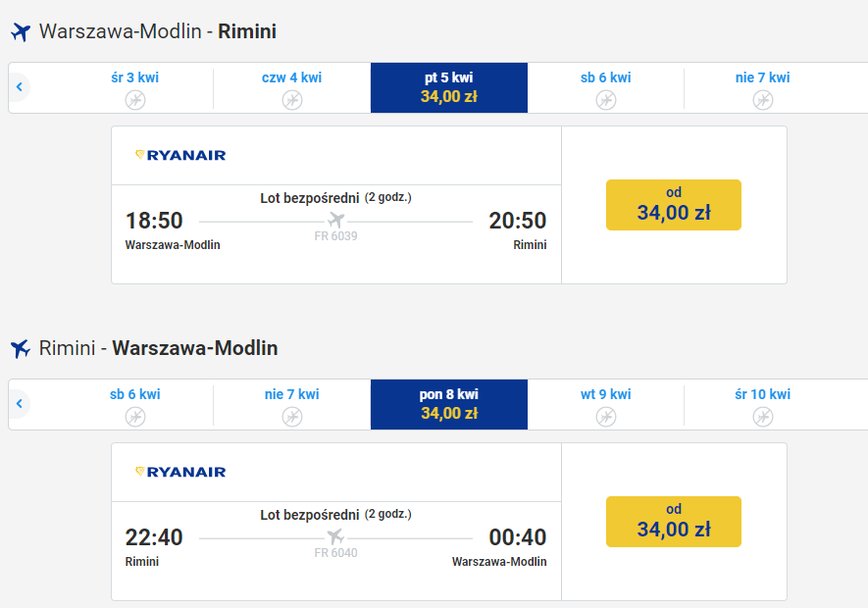
Task: Show earlier outbound dates with left chevron
Action: [20, 87]
